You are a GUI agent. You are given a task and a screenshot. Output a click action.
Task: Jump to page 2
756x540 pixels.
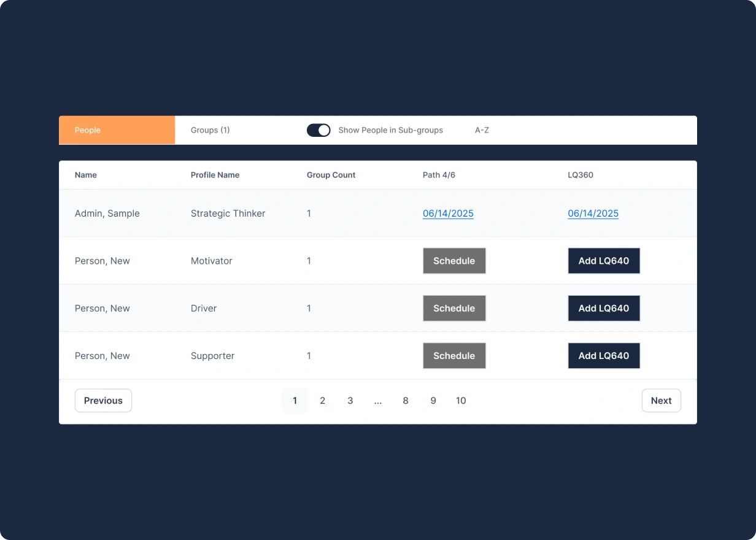tap(322, 401)
